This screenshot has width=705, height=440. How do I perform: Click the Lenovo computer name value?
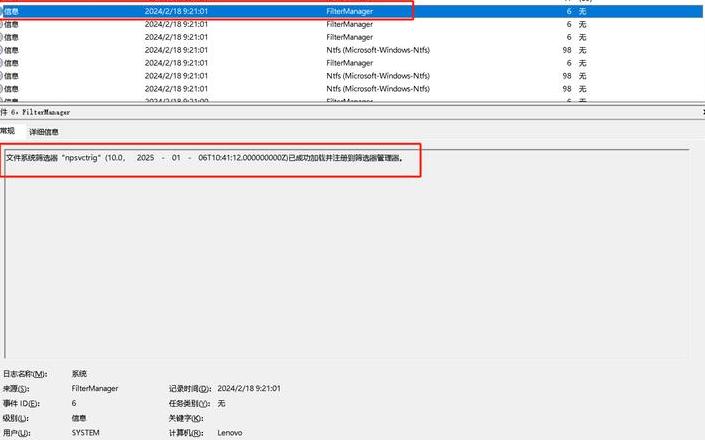(230, 433)
